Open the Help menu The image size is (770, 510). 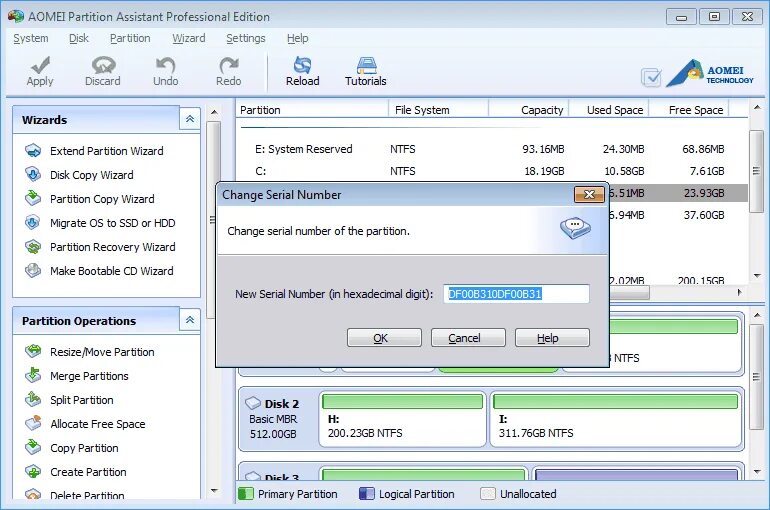coord(298,38)
